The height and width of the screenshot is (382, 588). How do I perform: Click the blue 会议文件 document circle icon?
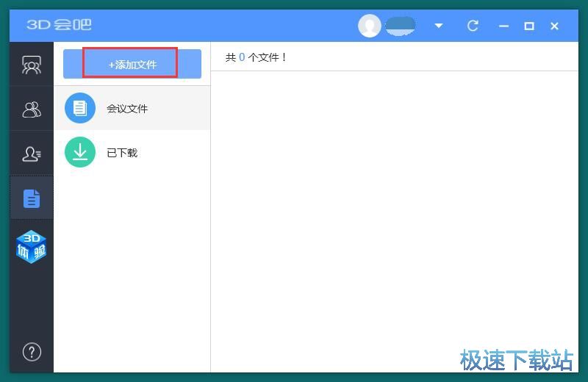point(80,108)
